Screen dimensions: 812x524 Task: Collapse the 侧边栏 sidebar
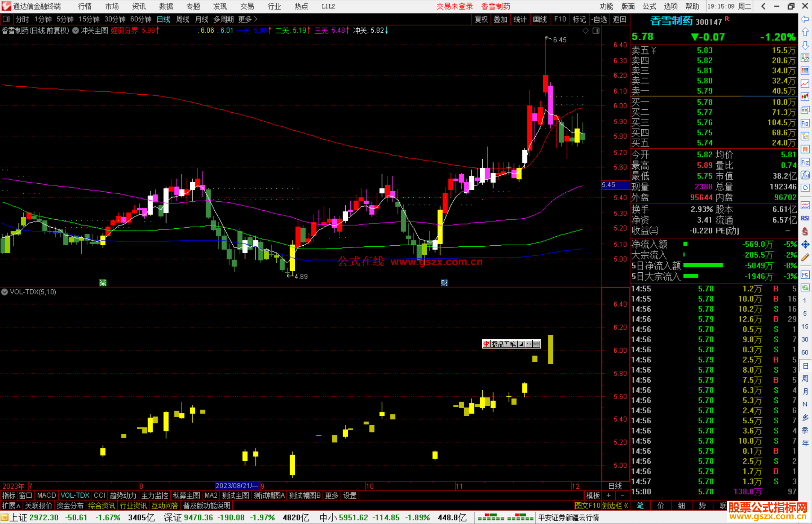(615, 506)
